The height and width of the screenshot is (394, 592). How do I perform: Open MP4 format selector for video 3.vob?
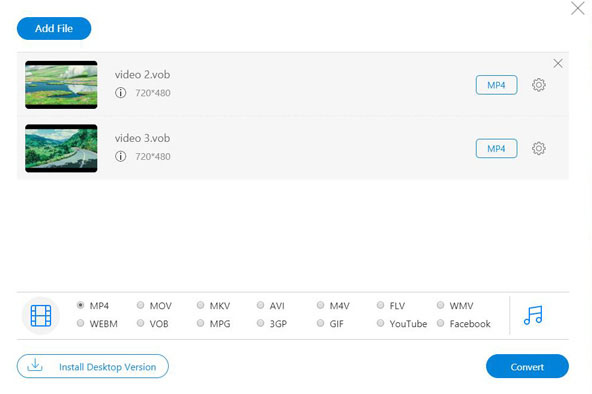coord(496,148)
